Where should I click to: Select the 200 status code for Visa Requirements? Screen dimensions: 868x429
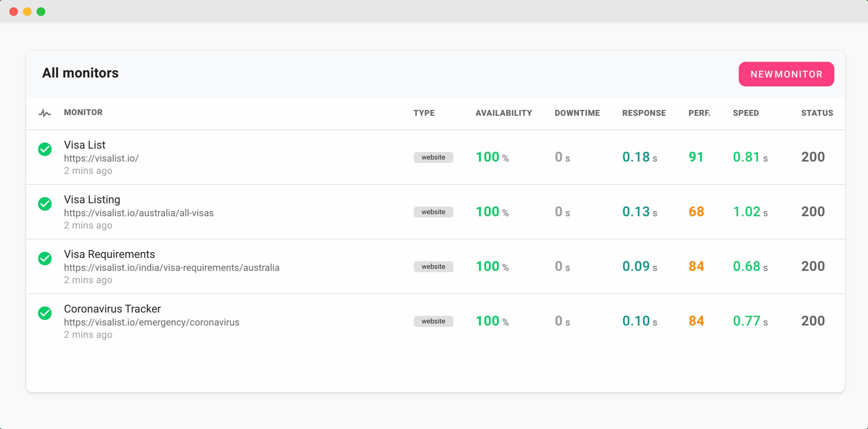click(x=813, y=266)
